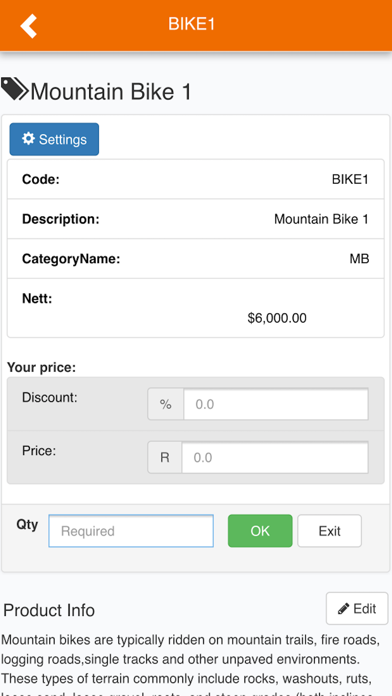Click the pencil icon on Edit button

[x=343, y=609]
